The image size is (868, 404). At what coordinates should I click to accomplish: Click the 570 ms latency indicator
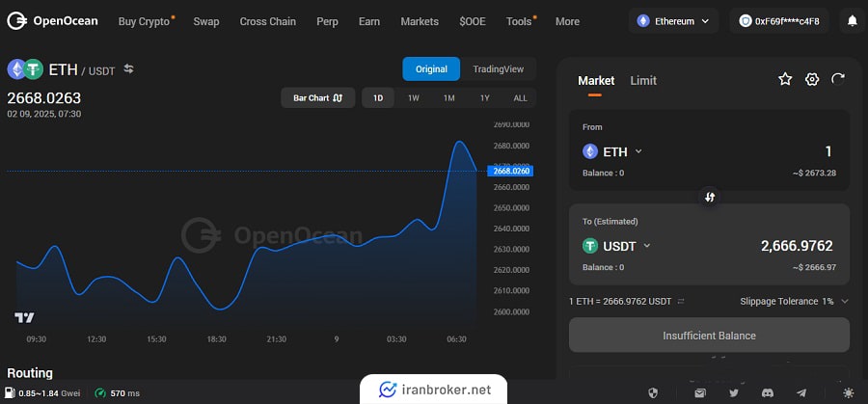pyautogui.click(x=118, y=393)
